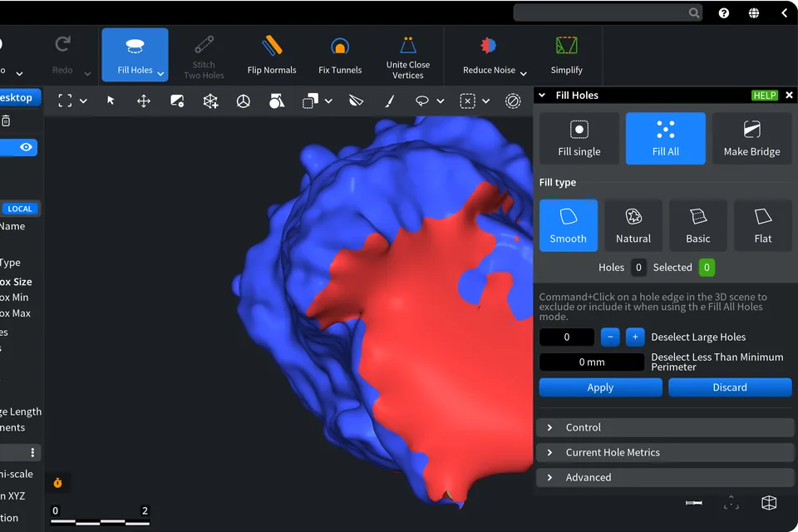Viewport: 798px width, 532px height.
Task: Click the orange stopwatch icon
Action: point(57,483)
